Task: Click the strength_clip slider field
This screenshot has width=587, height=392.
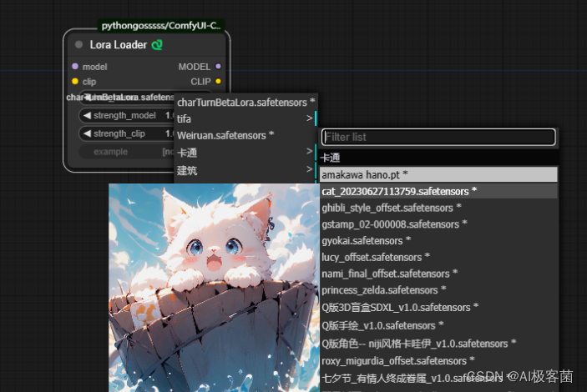Action: (127, 133)
